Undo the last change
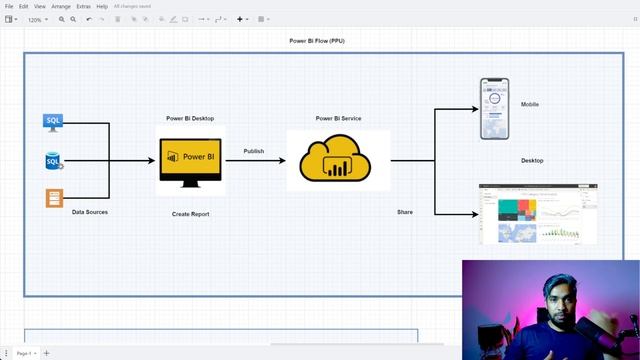 [89, 19]
